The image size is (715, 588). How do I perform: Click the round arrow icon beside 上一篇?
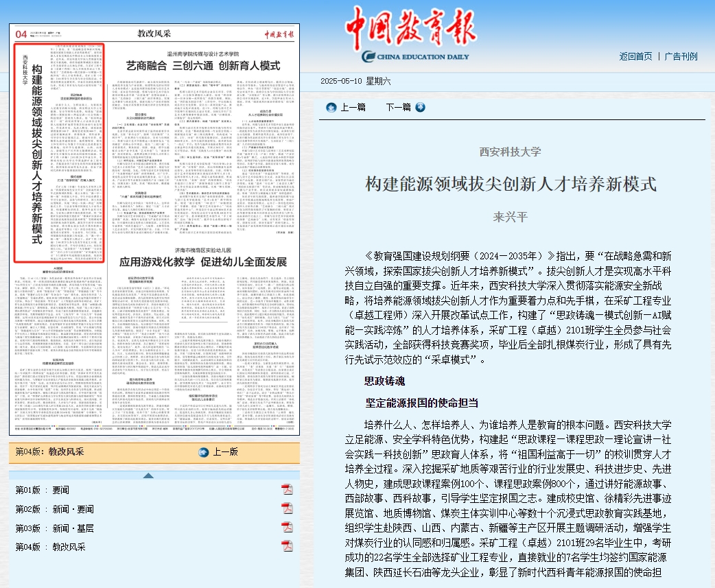331,108
